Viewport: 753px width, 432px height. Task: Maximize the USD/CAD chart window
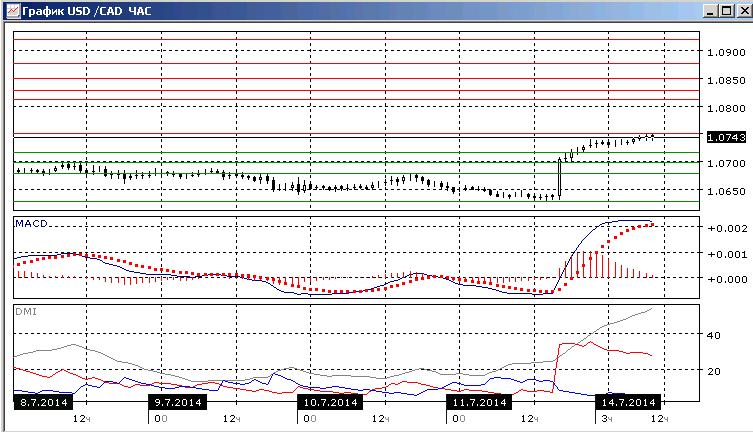point(727,11)
